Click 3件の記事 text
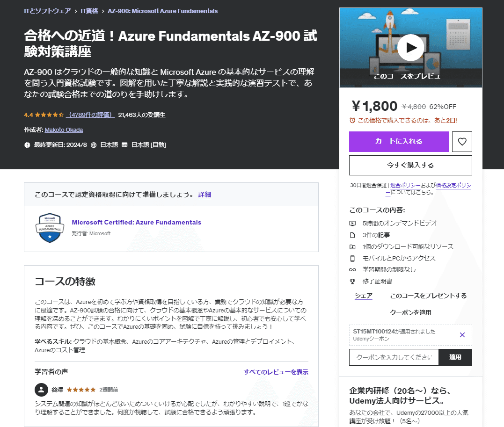This screenshot has height=427, width=504. pos(376,235)
